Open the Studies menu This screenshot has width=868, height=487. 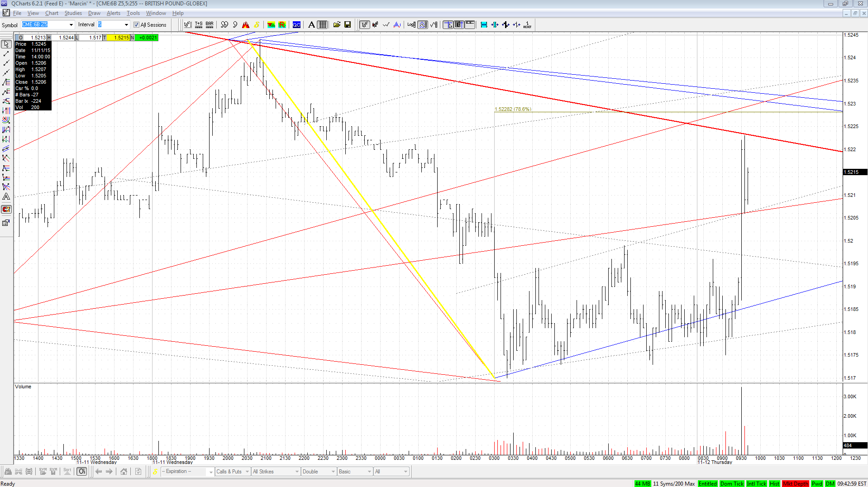click(x=73, y=13)
